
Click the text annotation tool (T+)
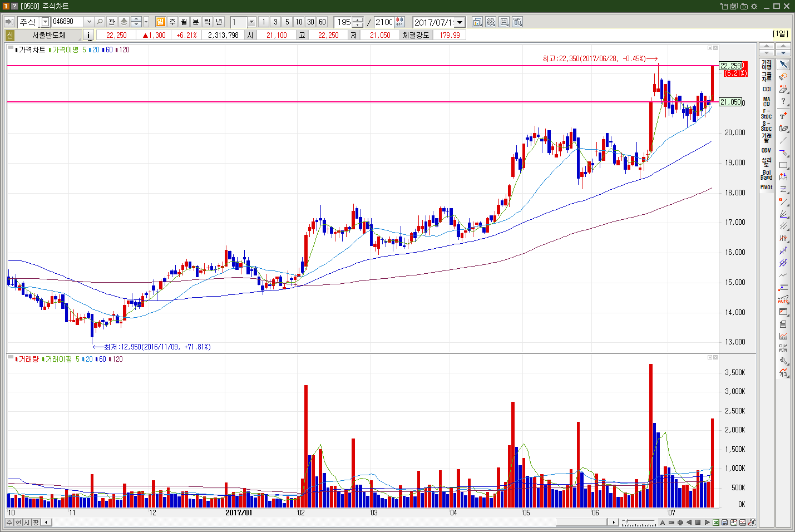tap(783, 116)
